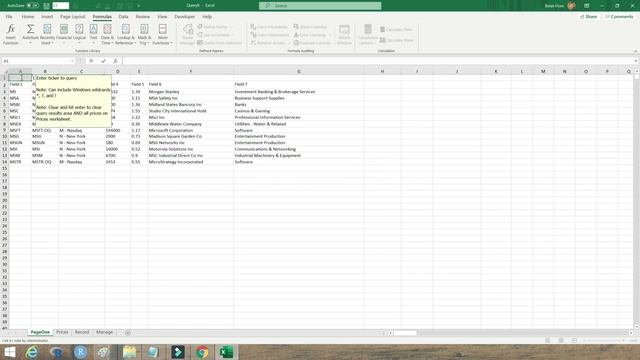This screenshot has height=360, width=640.
Task: Select column H header
Action: click(x=382, y=71)
